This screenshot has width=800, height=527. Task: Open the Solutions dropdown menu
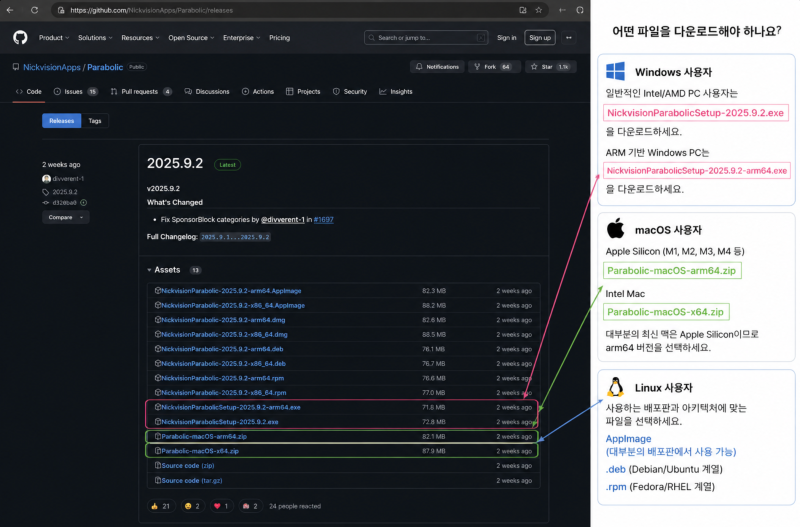click(95, 38)
